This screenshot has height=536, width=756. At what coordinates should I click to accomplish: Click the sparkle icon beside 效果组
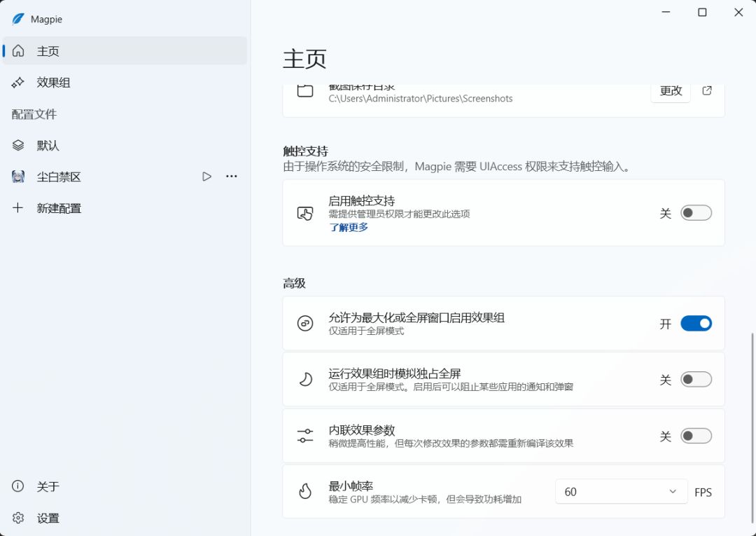coord(17,83)
